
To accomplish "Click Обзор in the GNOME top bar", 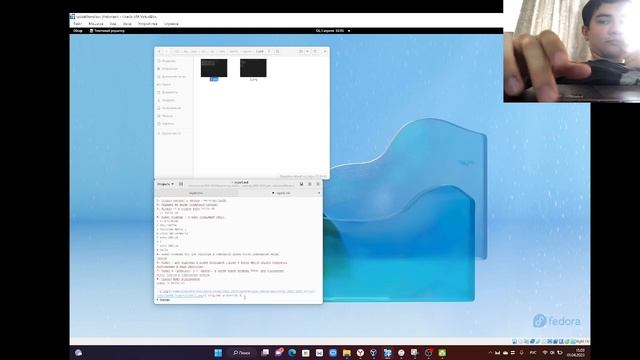I will tap(78, 31).
